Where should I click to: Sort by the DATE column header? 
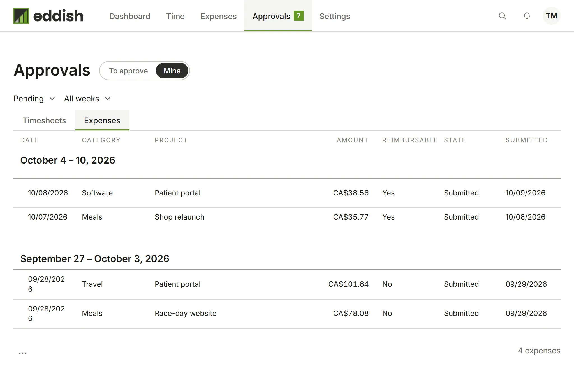[29, 140]
